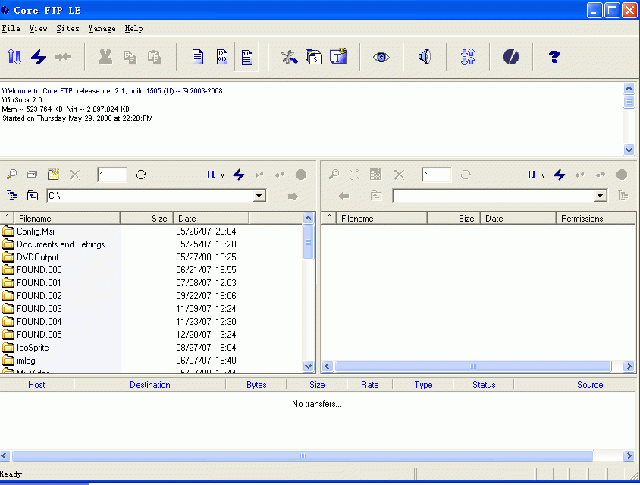Click the filter input box in the remote panel
The width and height of the screenshot is (640, 485).
click(x=436, y=175)
